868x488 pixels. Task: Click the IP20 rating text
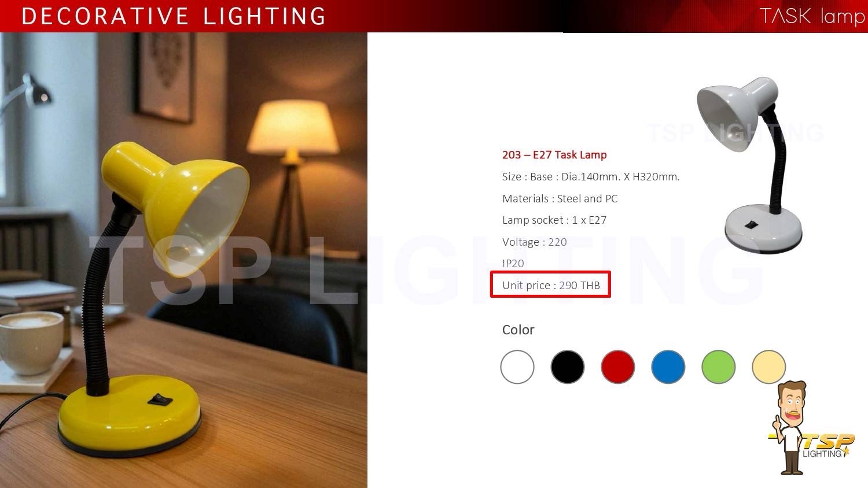(x=513, y=263)
